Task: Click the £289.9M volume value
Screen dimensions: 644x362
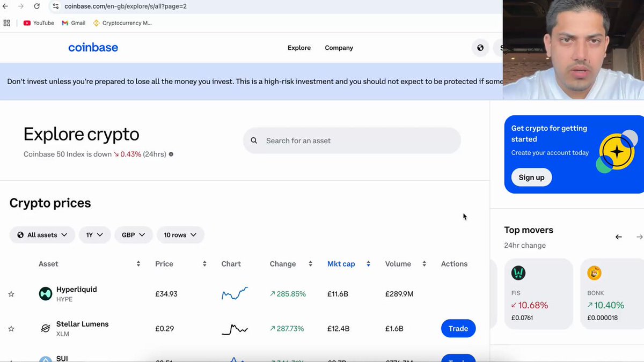Action: (x=399, y=294)
